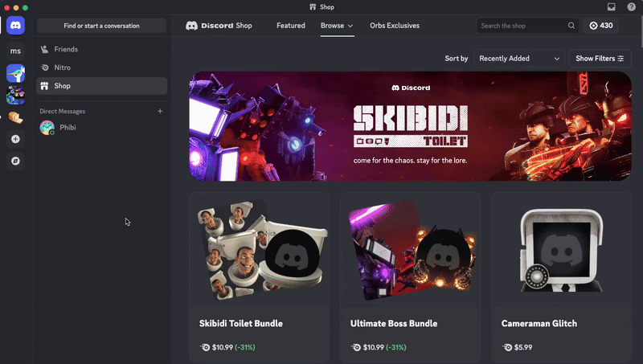Switch to the Featured tab

(290, 26)
